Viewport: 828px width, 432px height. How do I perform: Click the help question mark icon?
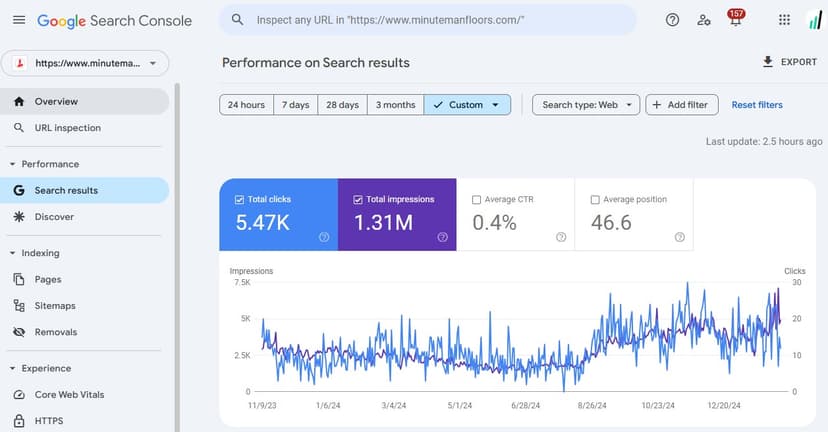point(672,20)
